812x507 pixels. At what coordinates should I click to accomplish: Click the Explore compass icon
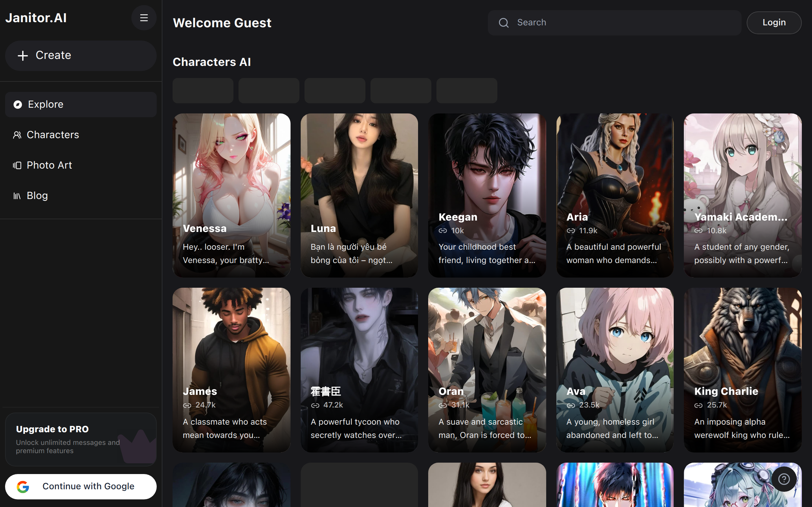(x=18, y=105)
